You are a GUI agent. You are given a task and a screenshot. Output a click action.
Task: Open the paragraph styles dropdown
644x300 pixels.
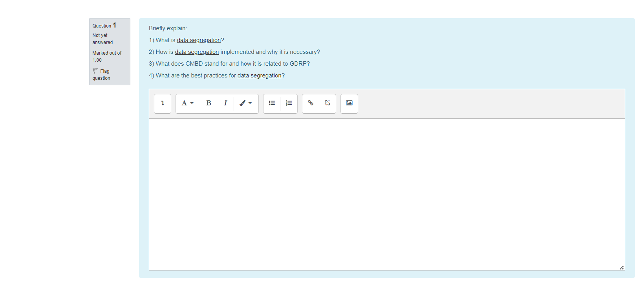click(x=188, y=103)
